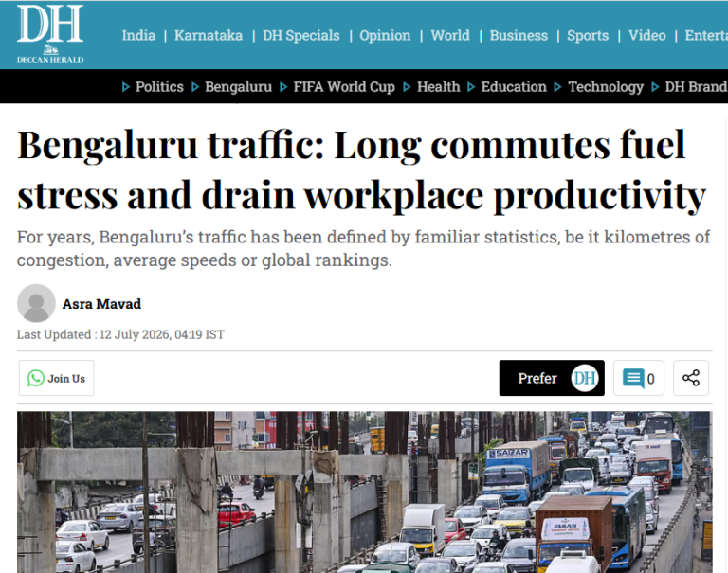Viewport: 728px width, 573px height.
Task: Open the Sports menu item
Action: (x=588, y=35)
